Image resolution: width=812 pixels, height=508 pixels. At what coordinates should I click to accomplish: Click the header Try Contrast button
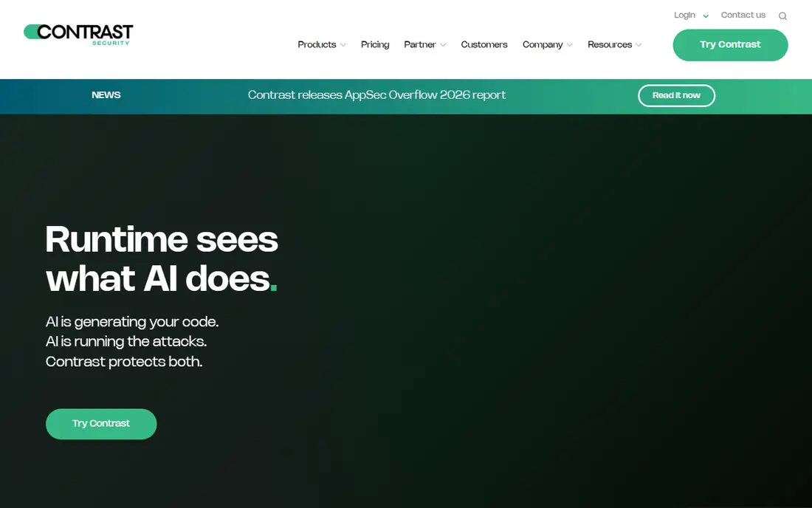tap(730, 45)
